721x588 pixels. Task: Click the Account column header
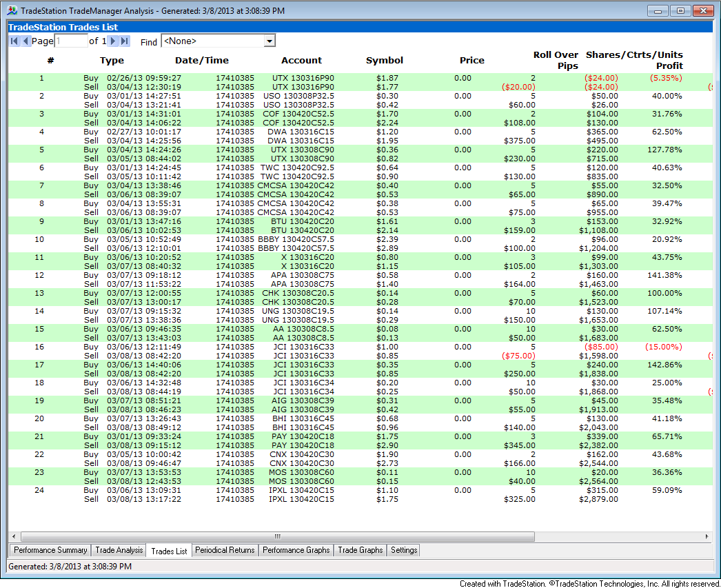(x=302, y=60)
